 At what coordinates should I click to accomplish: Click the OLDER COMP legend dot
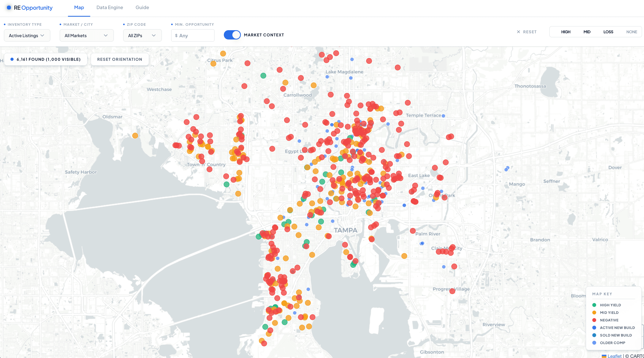point(594,343)
